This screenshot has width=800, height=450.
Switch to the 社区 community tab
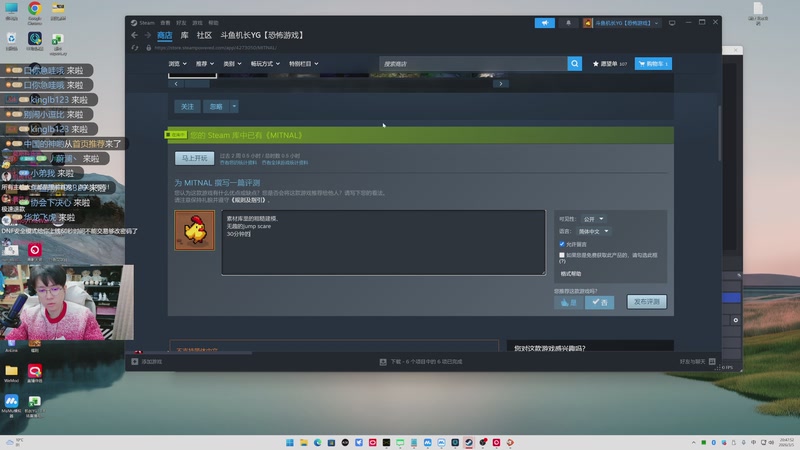tap(204, 35)
